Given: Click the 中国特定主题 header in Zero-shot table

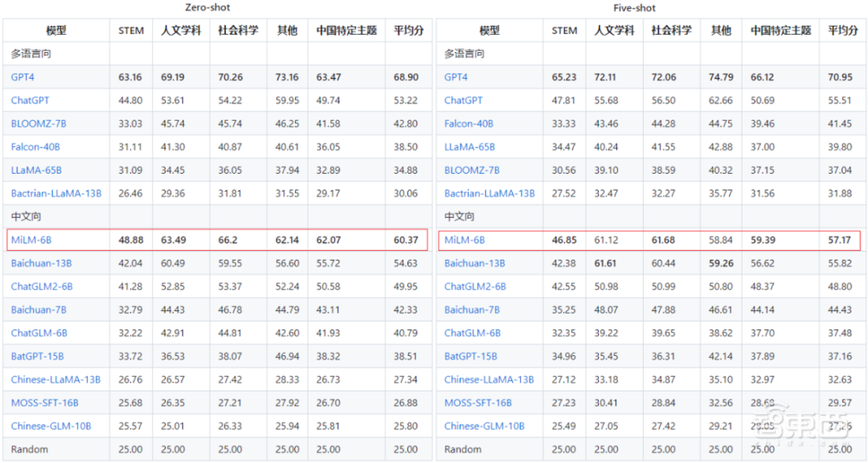Looking at the screenshot, I should pyautogui.click(x=347, y=30).
